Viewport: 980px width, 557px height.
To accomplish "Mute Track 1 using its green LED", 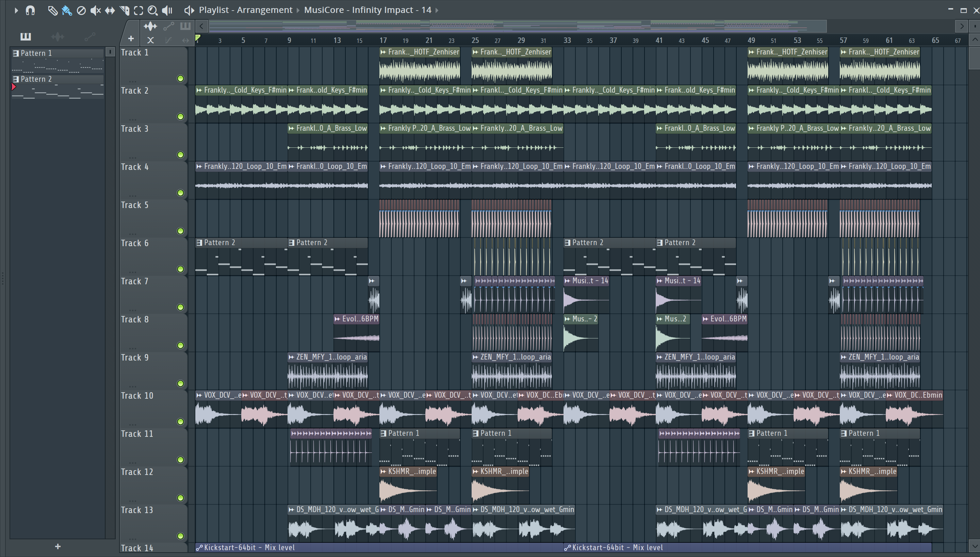I will 180,78.
